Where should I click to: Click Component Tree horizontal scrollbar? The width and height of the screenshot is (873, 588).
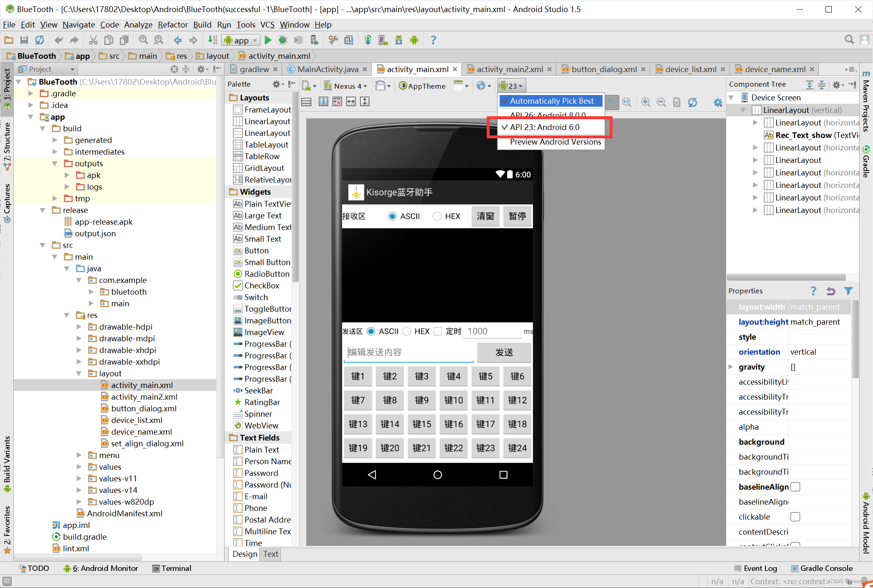(786, 278)
